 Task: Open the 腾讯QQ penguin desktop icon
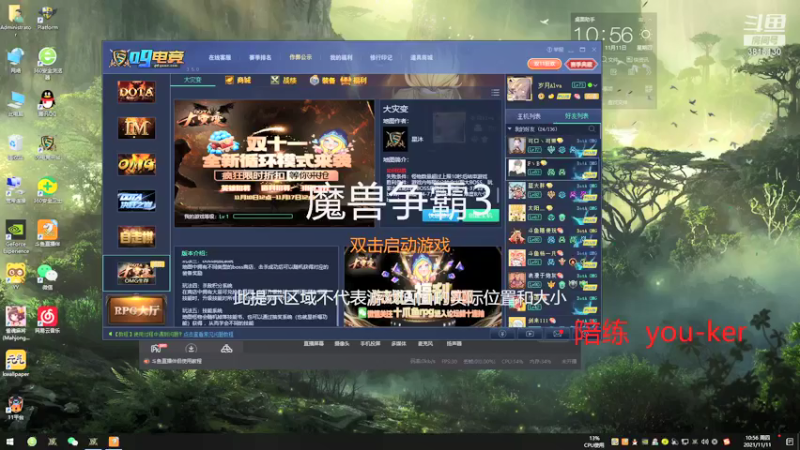click(x=47, y=104)
